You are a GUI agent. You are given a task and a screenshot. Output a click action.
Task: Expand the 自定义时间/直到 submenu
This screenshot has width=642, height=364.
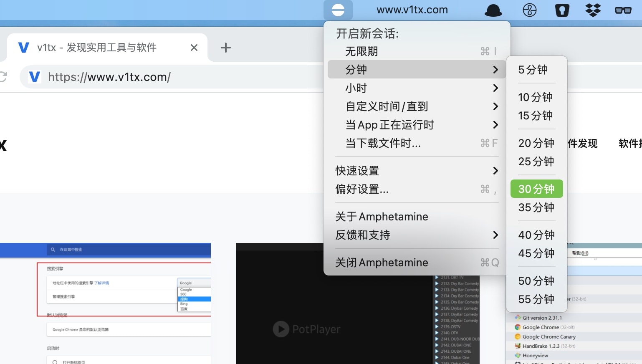pos(417,106)
